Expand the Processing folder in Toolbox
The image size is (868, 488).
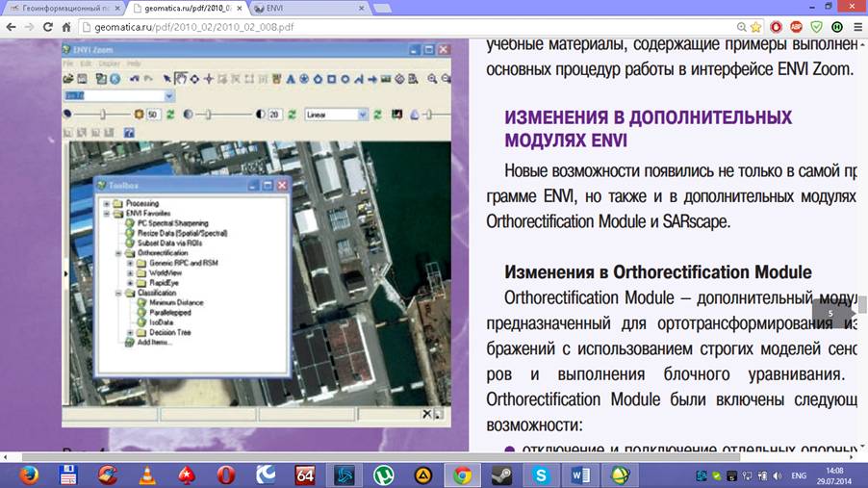(x=107, y=204)
